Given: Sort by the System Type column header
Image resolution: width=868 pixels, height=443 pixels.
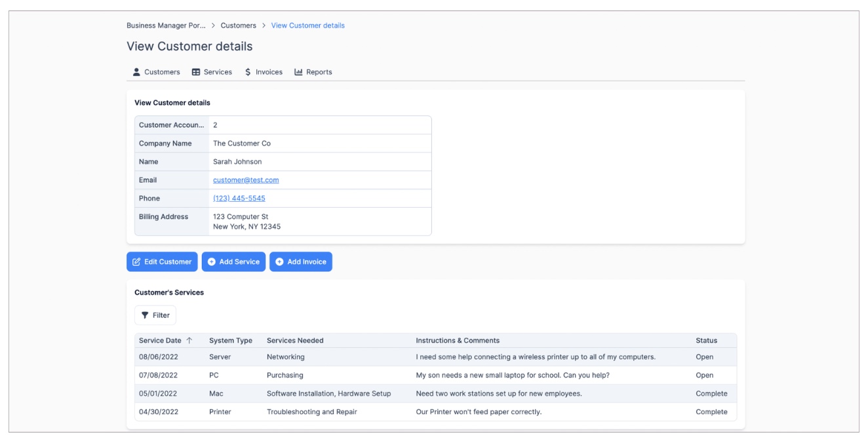Looking at the screenshot, I should (230, 341).
